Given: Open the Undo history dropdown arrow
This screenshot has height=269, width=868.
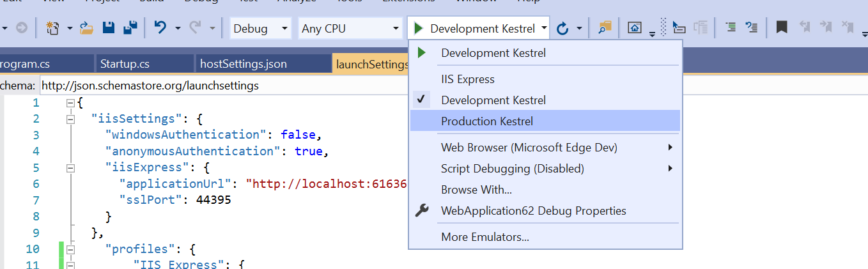Looking at the screenshot, I should pos(178,29).
